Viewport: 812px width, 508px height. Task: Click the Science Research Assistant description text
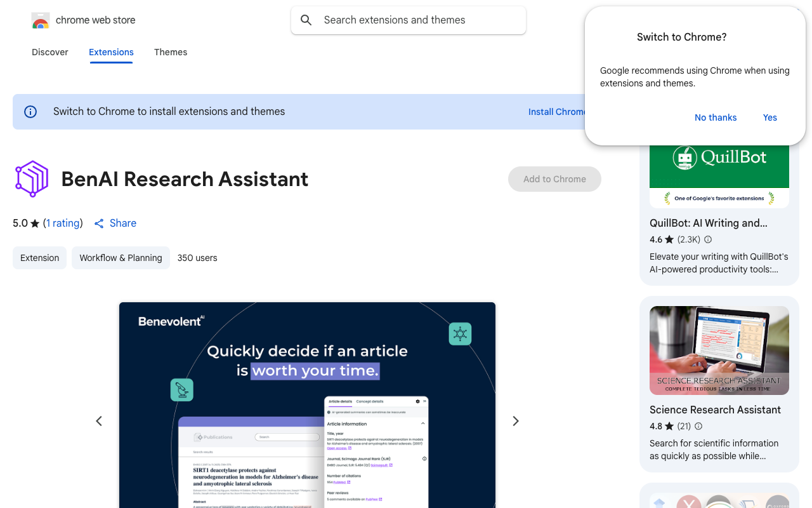[x=714, y=450]
